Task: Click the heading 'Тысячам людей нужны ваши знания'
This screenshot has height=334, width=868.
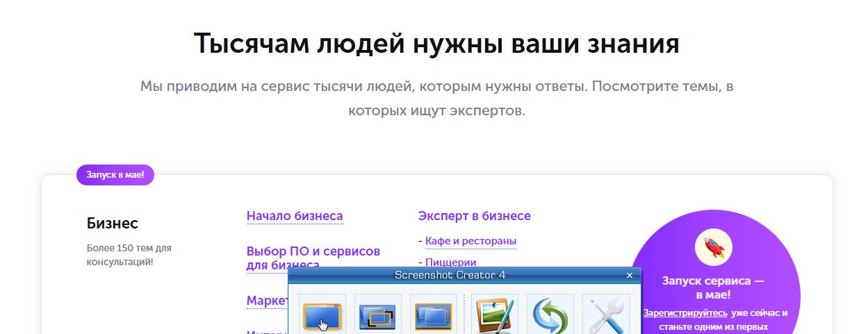Action: click(436, 44)
